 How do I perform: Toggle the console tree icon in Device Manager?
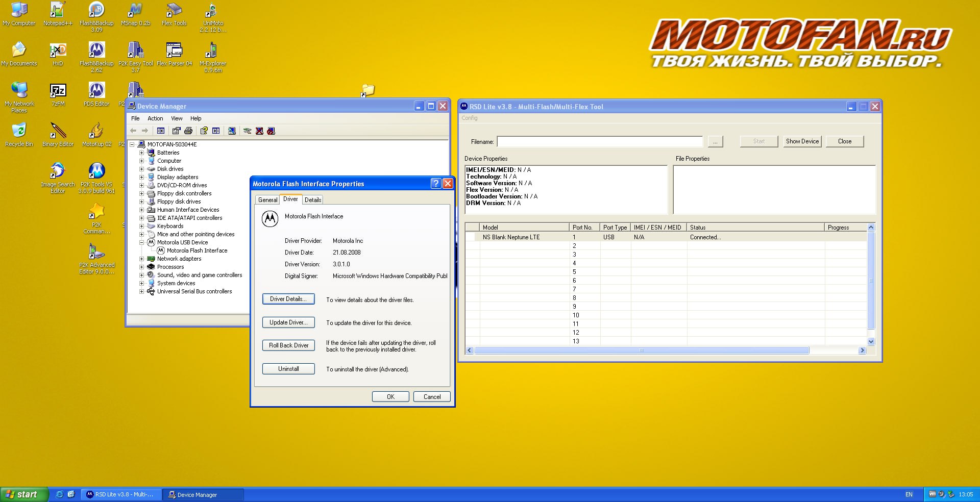[161, 131]
